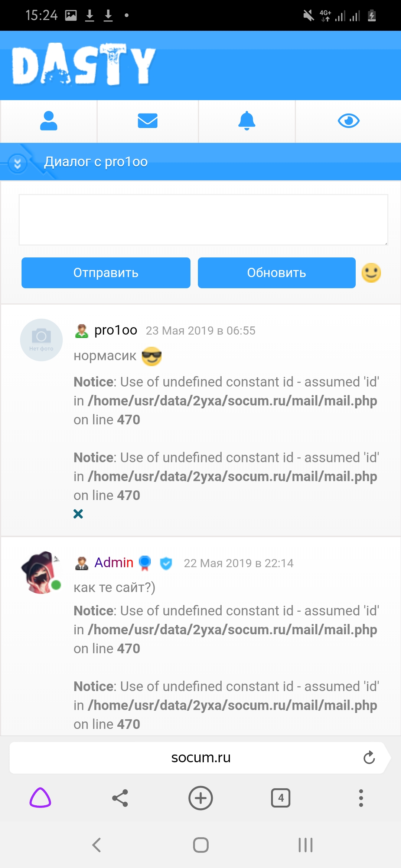
Task: Open the tab switcher showing 4
Action: (x=281, y=798)
